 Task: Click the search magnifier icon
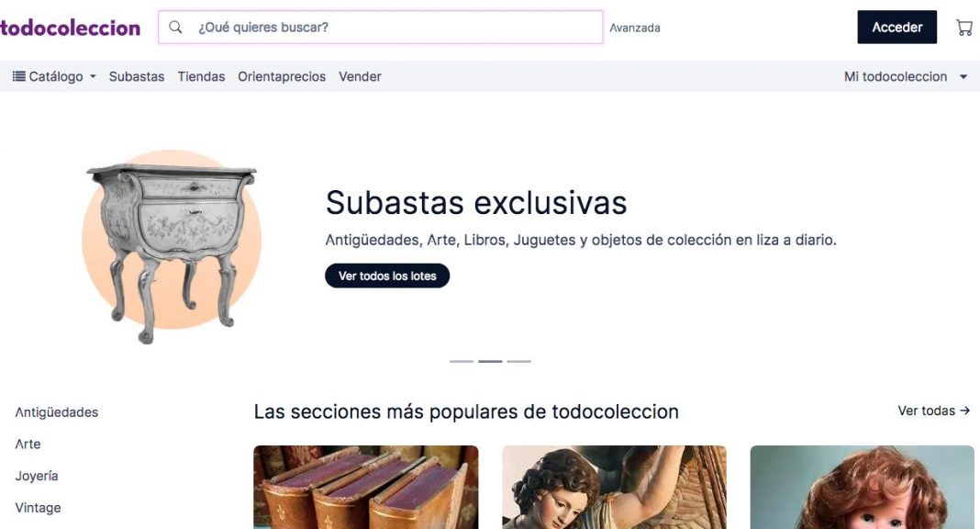(175, 27)
